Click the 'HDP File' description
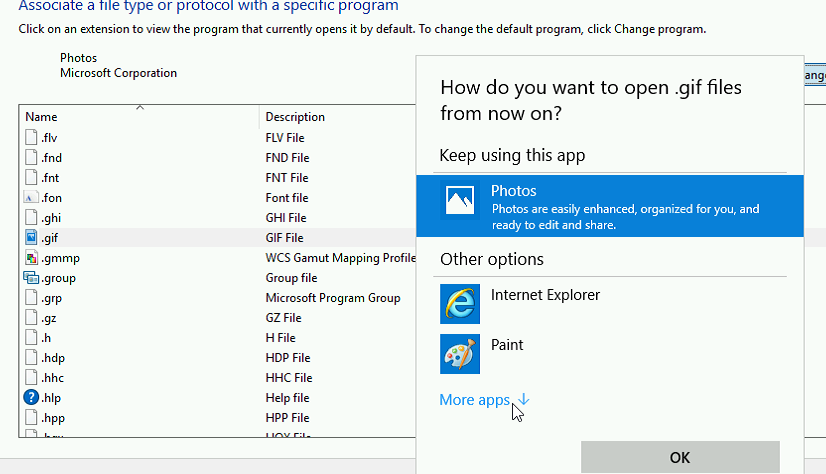826x474 pixels. pos(288,358)
